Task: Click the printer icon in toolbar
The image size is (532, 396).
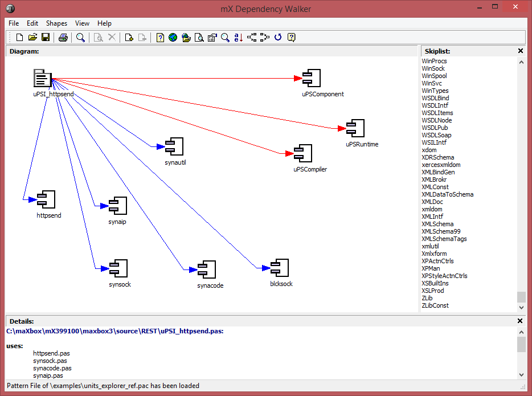Action: [x=63, y=38]
